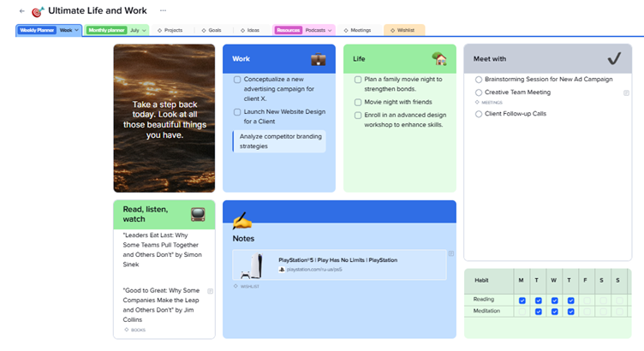Click the target icon next to the title
The height and width of the screenshot is (351, 644).
(x=37, y=12)
